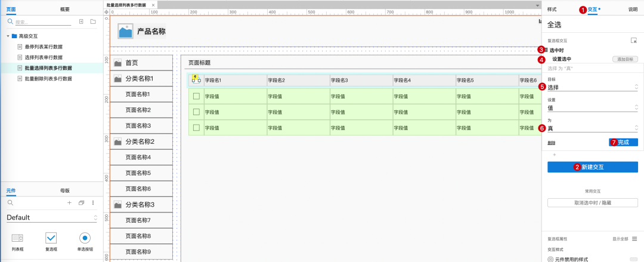This screenshot has height=262, width=644.
Task: Click the interaction editor popout icon near 复选框交互
Action: pos(634,41)
